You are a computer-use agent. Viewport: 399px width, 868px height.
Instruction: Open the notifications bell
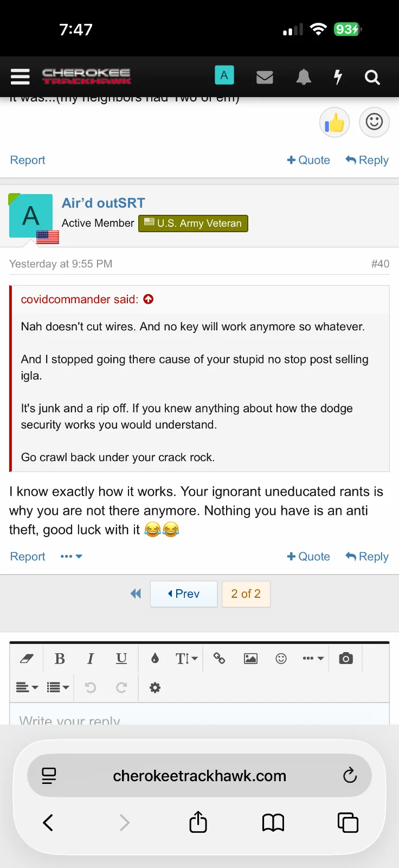click(304, 77)
